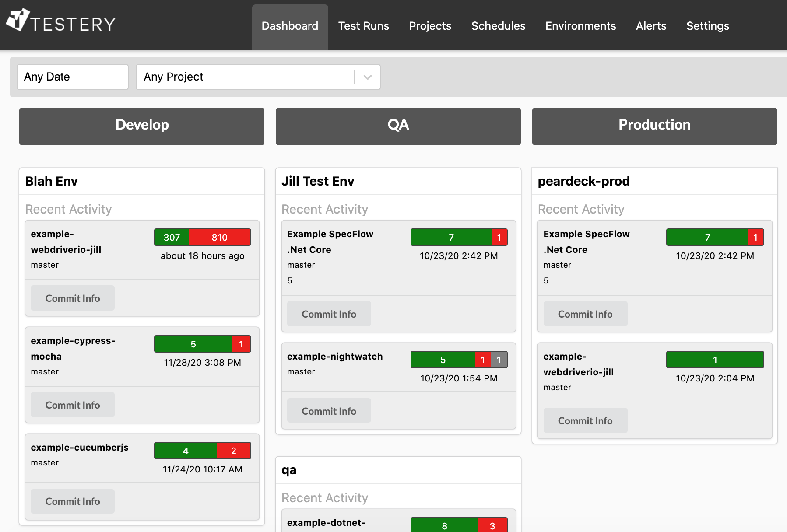787x532 pixels.
Task: Open the Environments page
Action: [580, 26]
